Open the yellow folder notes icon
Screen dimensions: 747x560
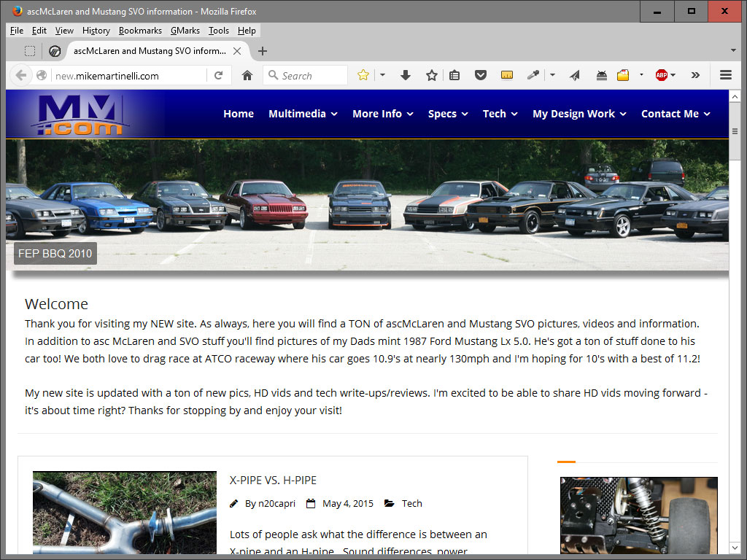click(x=623, y=75)
